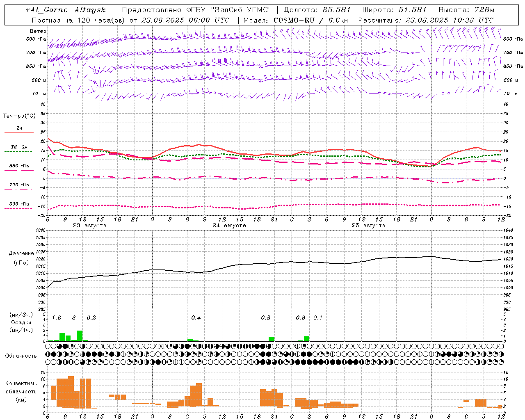Viewport: 525px width, 420px height.
Task: Click the 850 гПа temperature legend entry
Action: click(19, 166)
